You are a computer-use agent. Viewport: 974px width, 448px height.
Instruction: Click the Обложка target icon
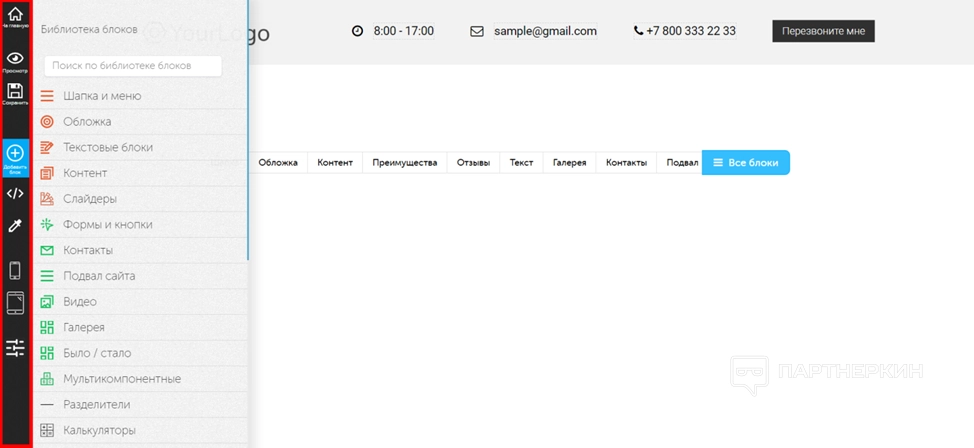47,122
